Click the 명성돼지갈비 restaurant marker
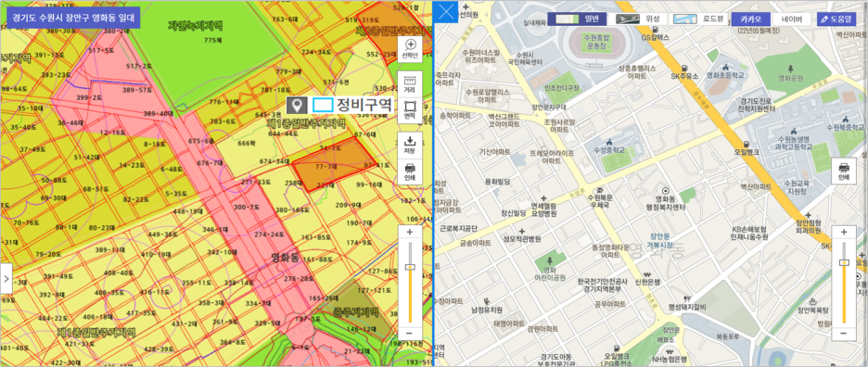 (x=687, y=303)
